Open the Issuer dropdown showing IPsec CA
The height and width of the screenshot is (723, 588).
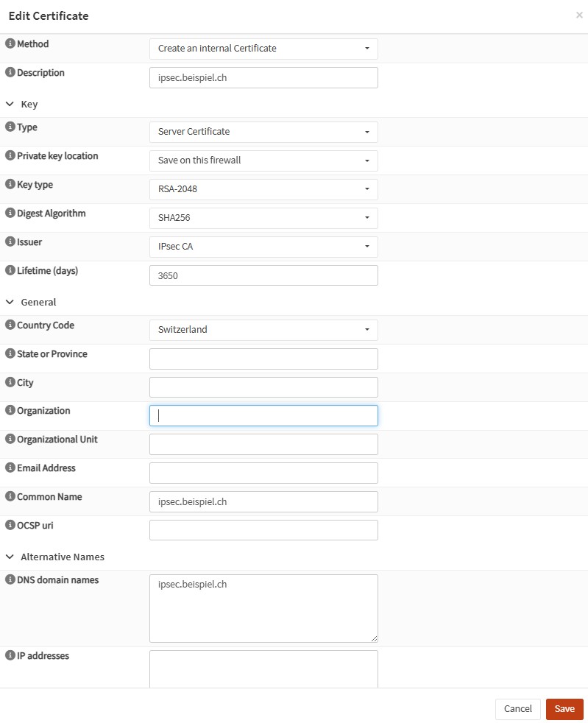click(x=263, y=247)
